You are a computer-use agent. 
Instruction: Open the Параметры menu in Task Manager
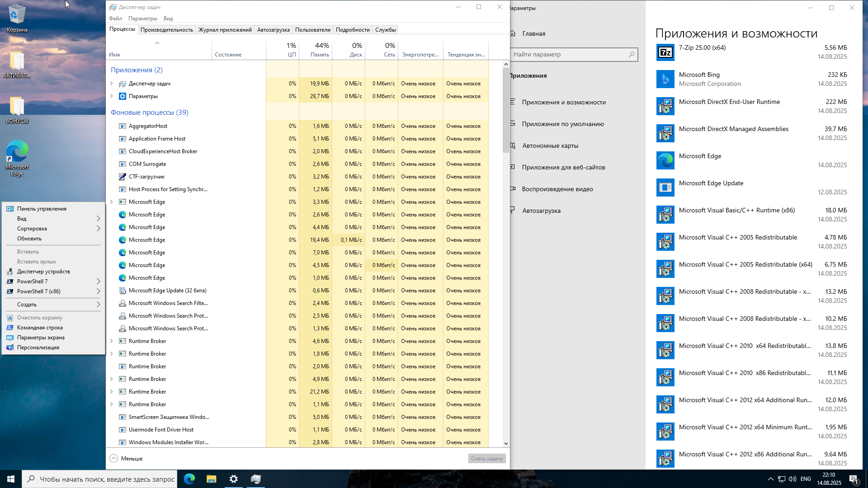pos(143,19)
